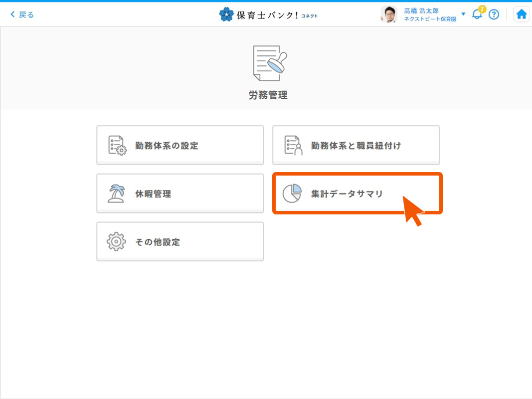Screen dimensions: 532x399
Task: Open 勤務体系と職員紐付け menu label
Action: coord(355,146)
